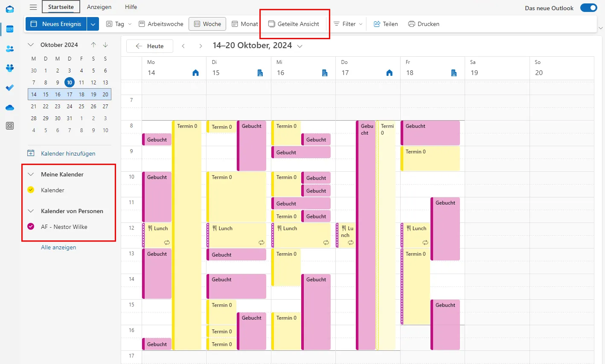This screenshot has height=364, width=605.
Task: Open Mail from the left sidebar
Action: 9,9
